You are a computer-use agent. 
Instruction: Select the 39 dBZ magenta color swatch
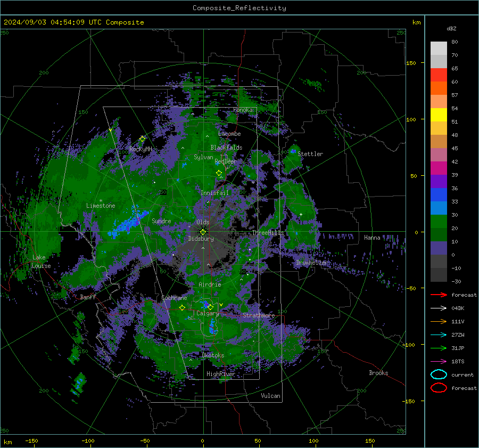439,168
